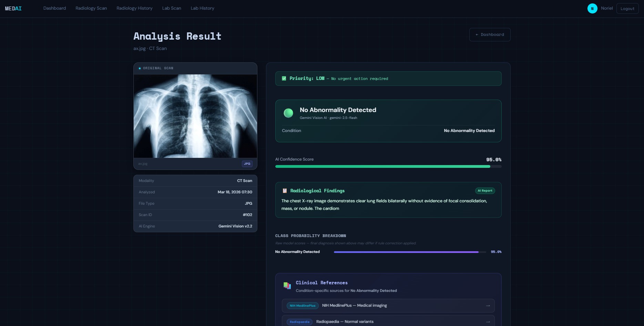This screenshot has height=326, width=644.
Task: Click the back to Dashboard button
Action: pyautogui.click(x=490, y=34)
